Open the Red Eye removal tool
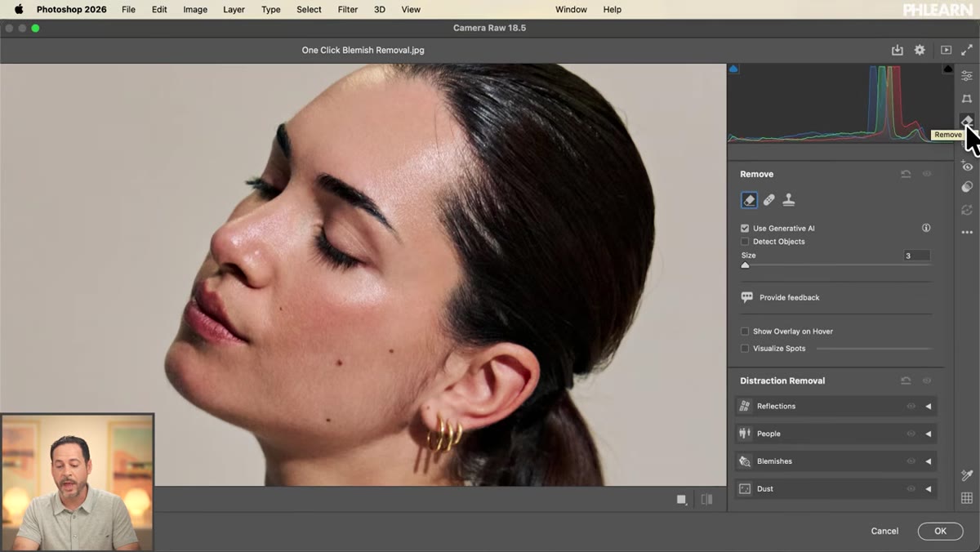This screenshot has width=980, height=552. [x=967, y=166]
